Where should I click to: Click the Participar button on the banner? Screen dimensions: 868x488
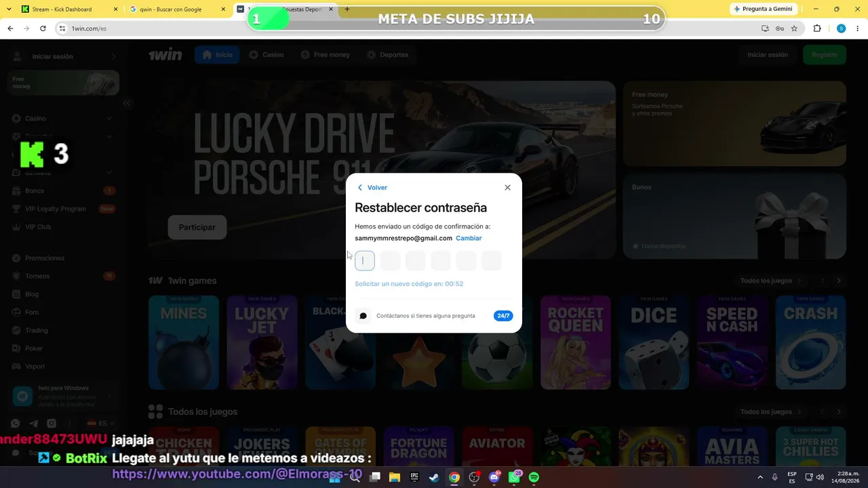[x=197, y=228]
